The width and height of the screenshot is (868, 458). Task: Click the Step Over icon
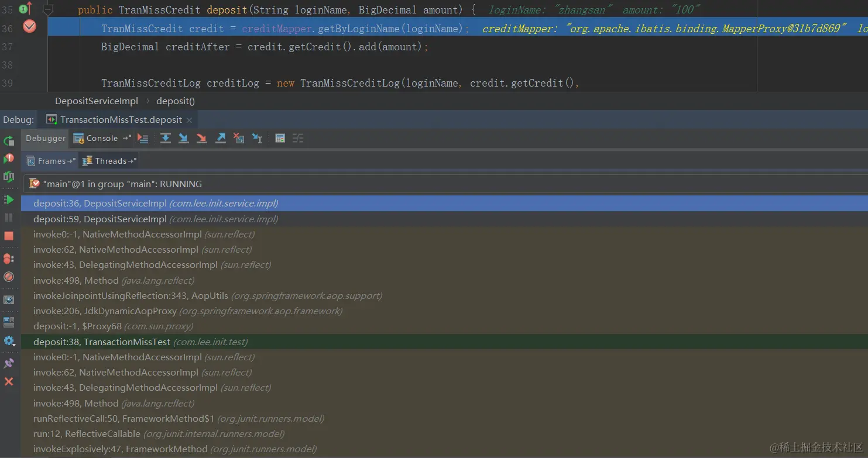tap(166, 138)
